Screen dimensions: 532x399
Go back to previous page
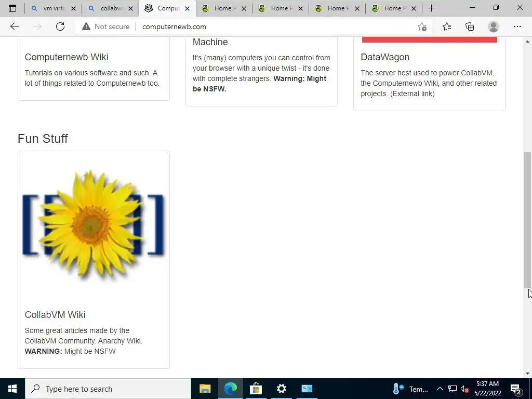coord(14,26)
